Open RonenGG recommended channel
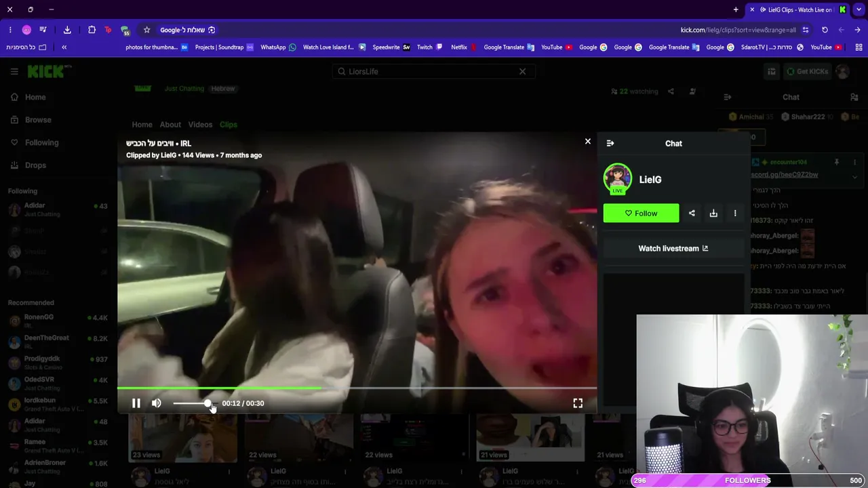868x488 pixels. tap(58, 321)
